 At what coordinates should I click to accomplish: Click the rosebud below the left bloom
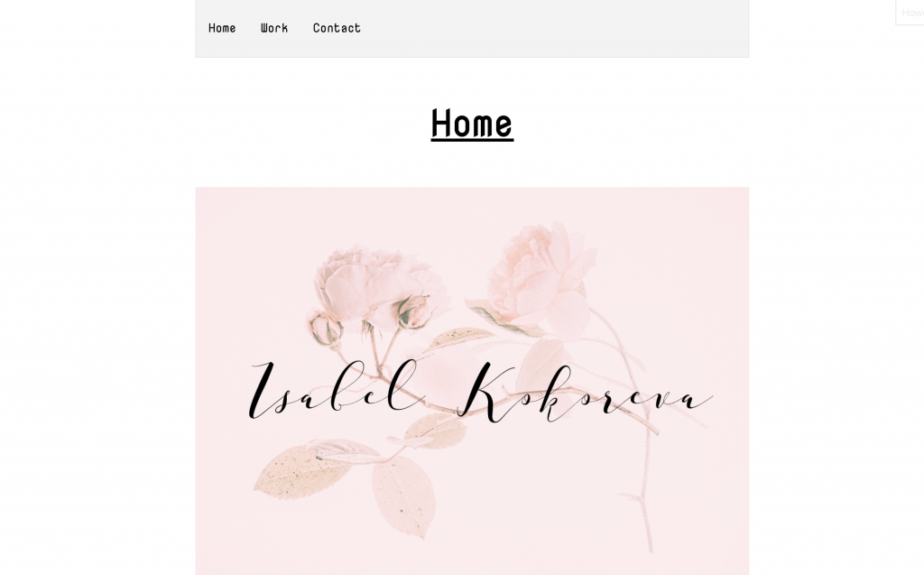point(413,311)
